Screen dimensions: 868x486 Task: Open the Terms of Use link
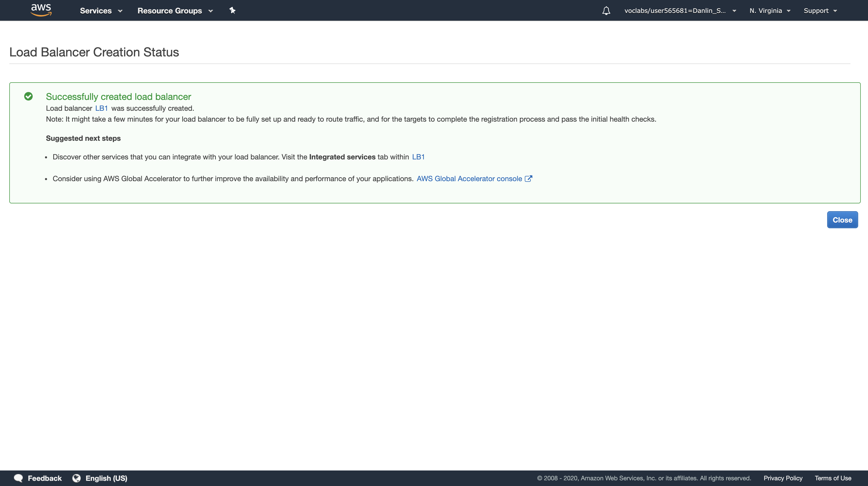(833, 478)
